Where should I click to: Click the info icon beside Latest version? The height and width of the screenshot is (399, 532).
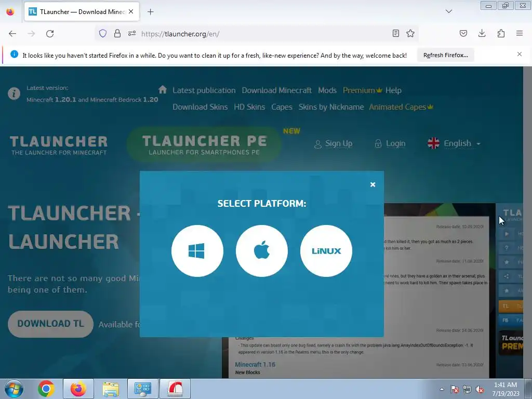[x=14, y=94]
